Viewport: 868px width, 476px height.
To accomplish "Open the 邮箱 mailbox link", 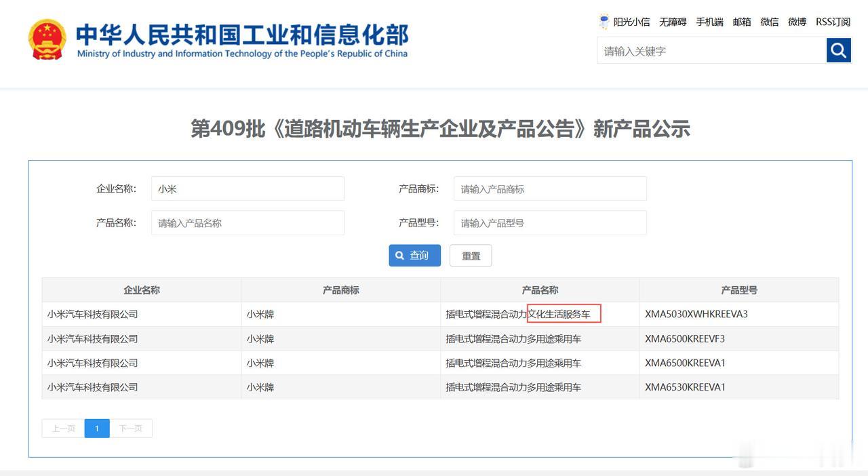I will tap(742, 22).
